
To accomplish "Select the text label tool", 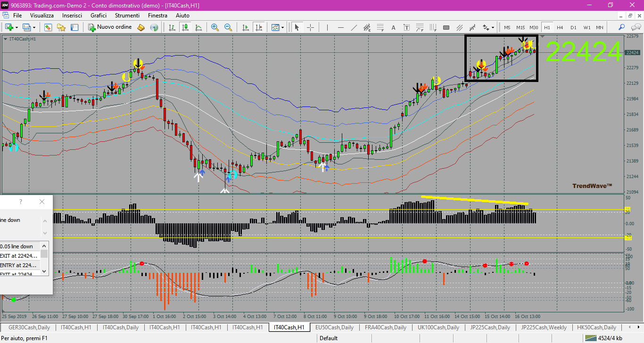I will (407, 27).
